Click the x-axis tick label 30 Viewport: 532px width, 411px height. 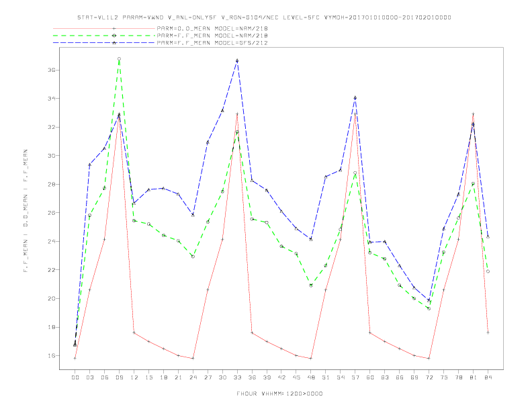point(222,377)
